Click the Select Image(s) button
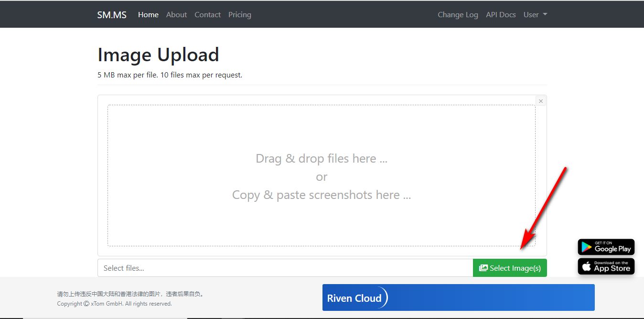This screenshot has width=644, height=319. coord(510,268)
